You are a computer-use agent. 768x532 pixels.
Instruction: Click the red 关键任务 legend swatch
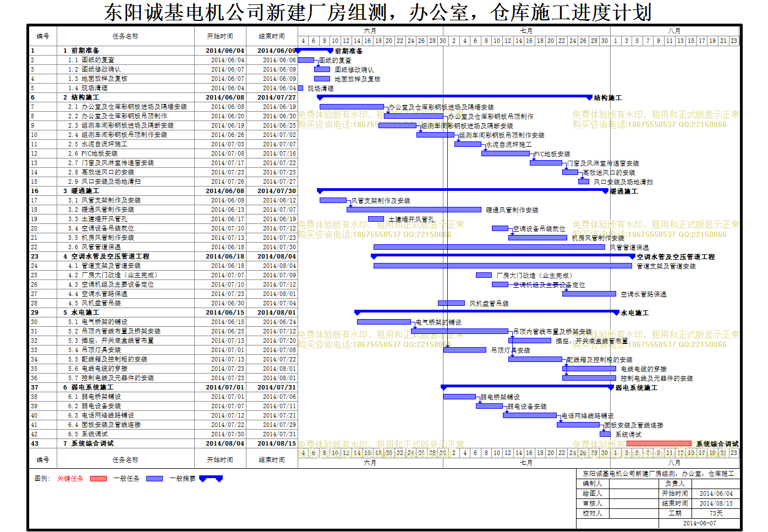(x=98, y=479)
